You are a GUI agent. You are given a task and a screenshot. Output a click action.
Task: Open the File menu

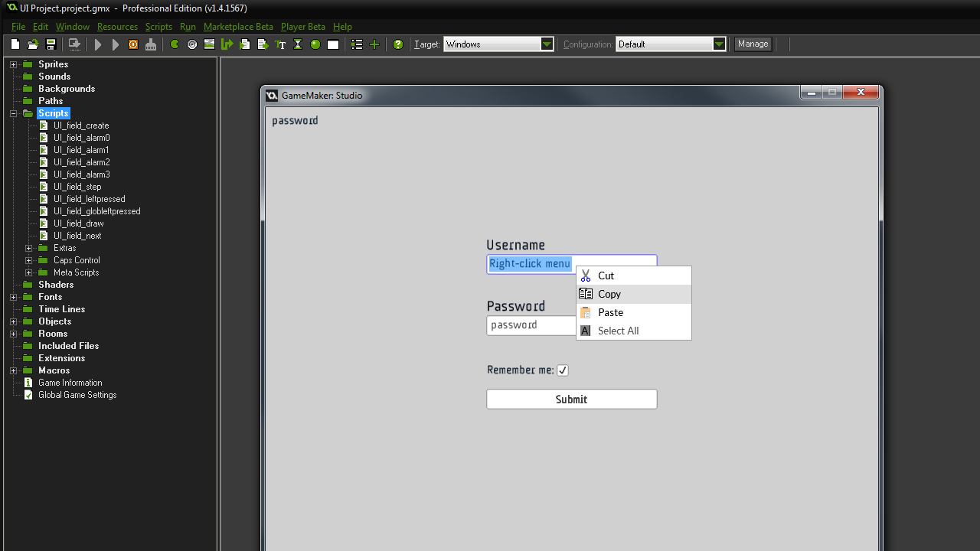click(x=18, y=27)
